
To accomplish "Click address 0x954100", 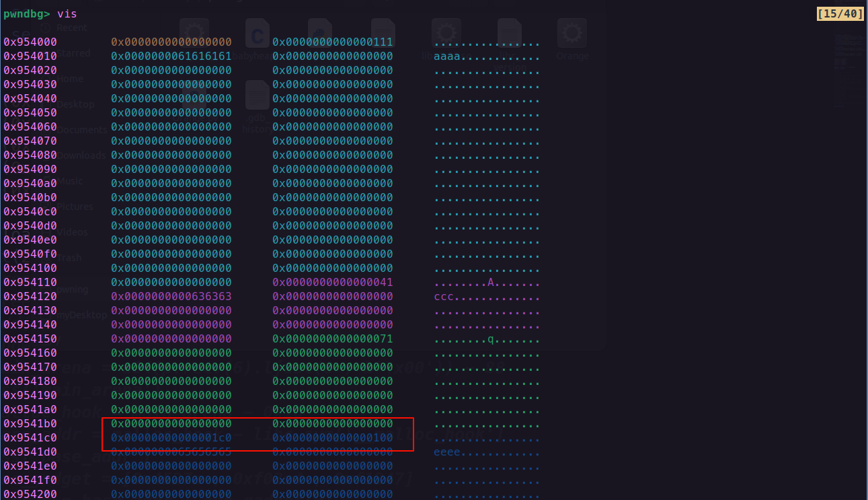I will click(30, 268).
